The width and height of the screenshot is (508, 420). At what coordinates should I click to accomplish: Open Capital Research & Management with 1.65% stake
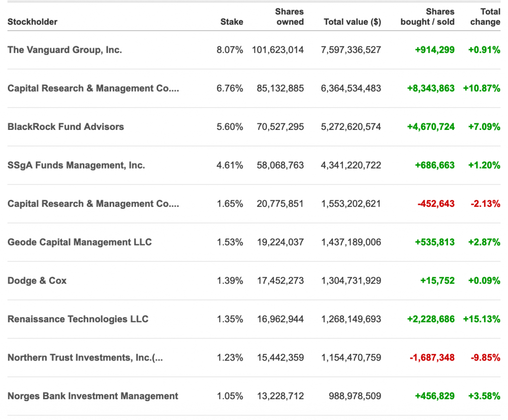(93, 204)
